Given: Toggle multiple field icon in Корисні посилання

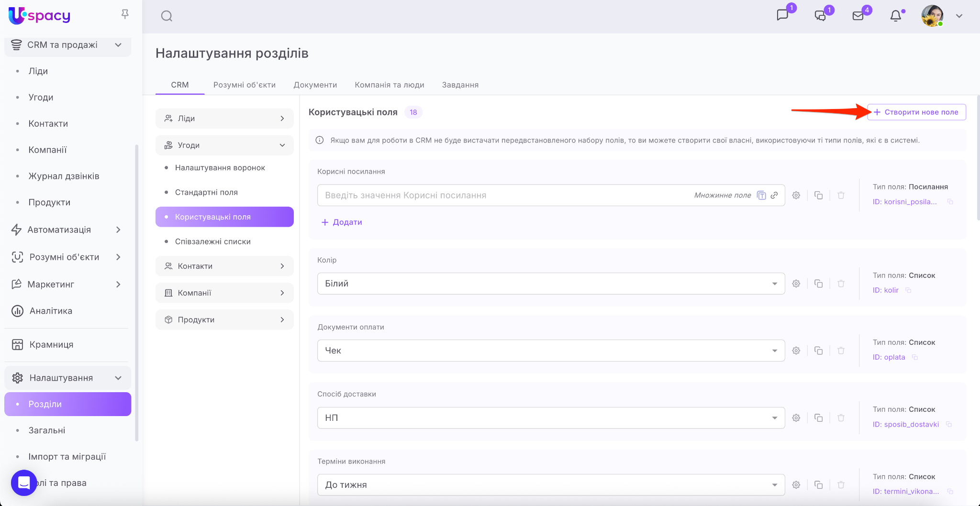Looking at the screenshot, I should [761, 195].
